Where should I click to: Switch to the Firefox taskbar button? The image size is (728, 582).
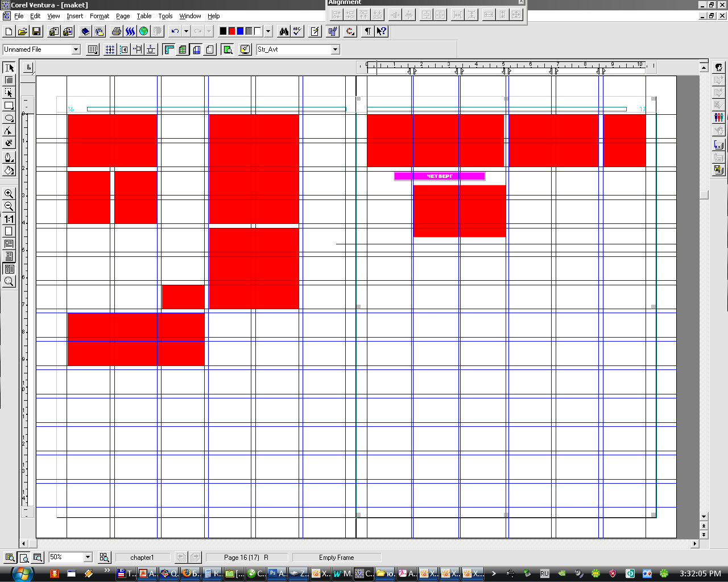tap(191, 573)
